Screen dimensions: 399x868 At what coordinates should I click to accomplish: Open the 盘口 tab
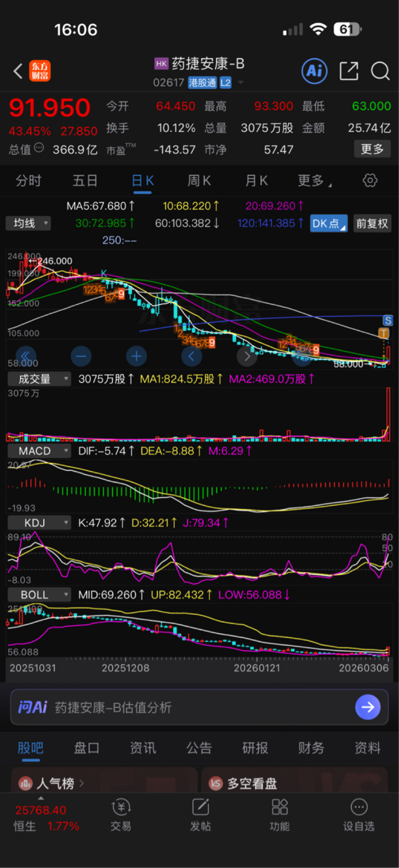(87, 747)
